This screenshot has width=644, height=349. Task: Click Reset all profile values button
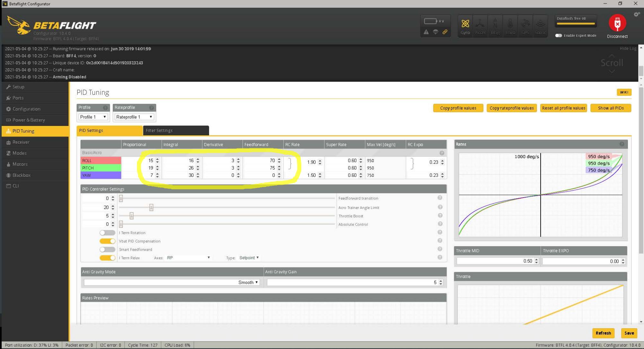[563, 108]
